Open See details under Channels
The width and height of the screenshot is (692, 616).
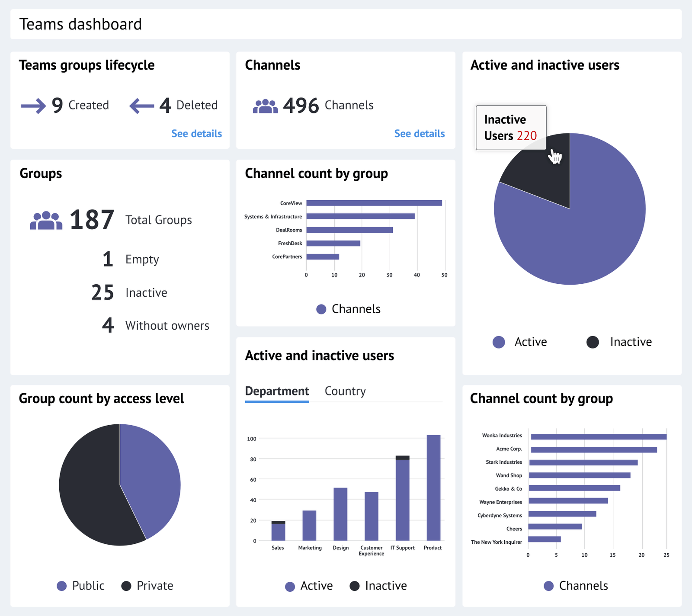(420, 133)
